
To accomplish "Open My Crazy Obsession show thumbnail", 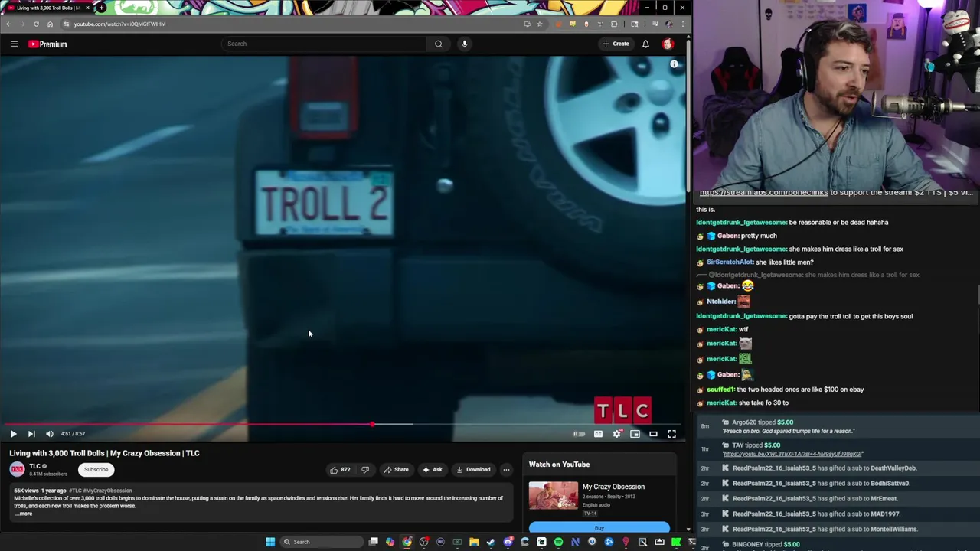I will click(554, 497).
